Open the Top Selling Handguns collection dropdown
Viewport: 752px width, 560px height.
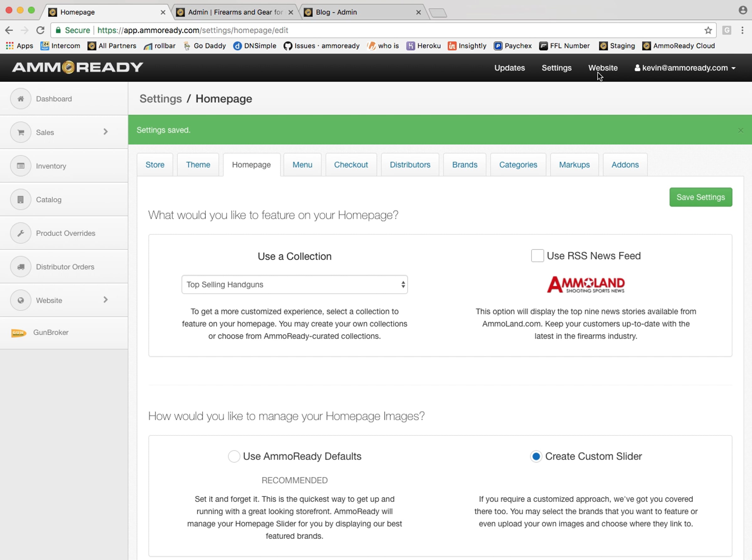[294, 284]
